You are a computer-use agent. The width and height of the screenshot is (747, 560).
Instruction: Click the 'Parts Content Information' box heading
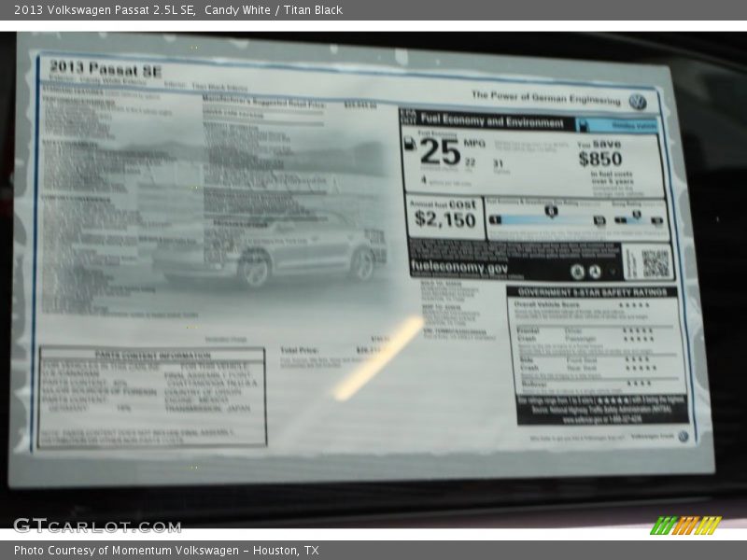click(x=152, y=355)
